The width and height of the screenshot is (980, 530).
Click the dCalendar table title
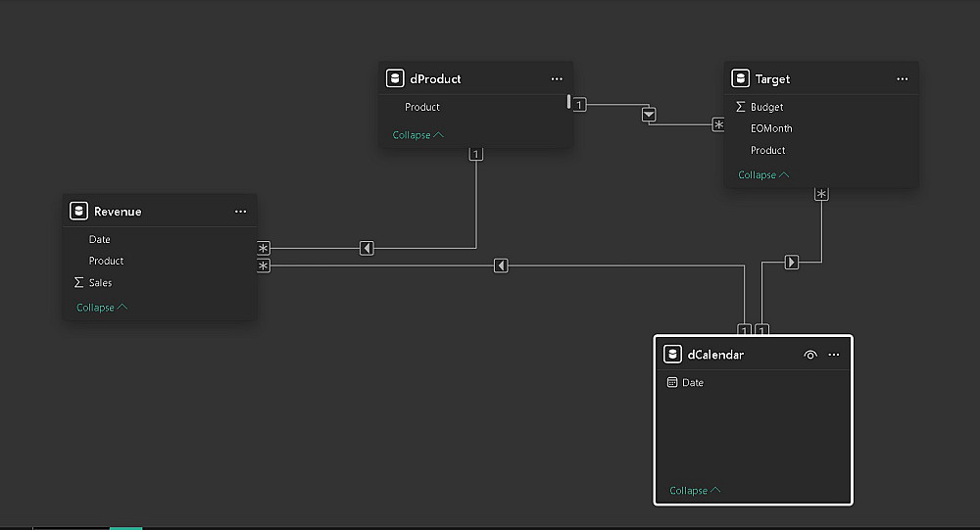[715, 355]
